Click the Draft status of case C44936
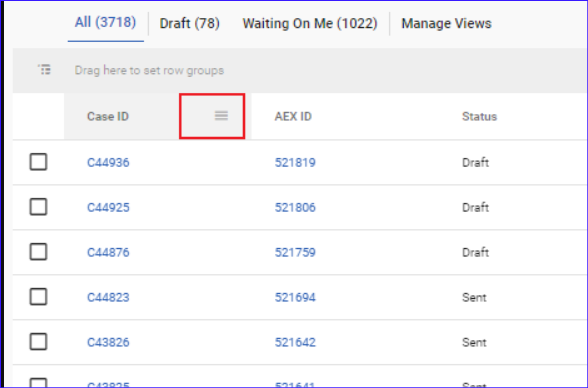The image size is (588, 388). coord(475,163)
